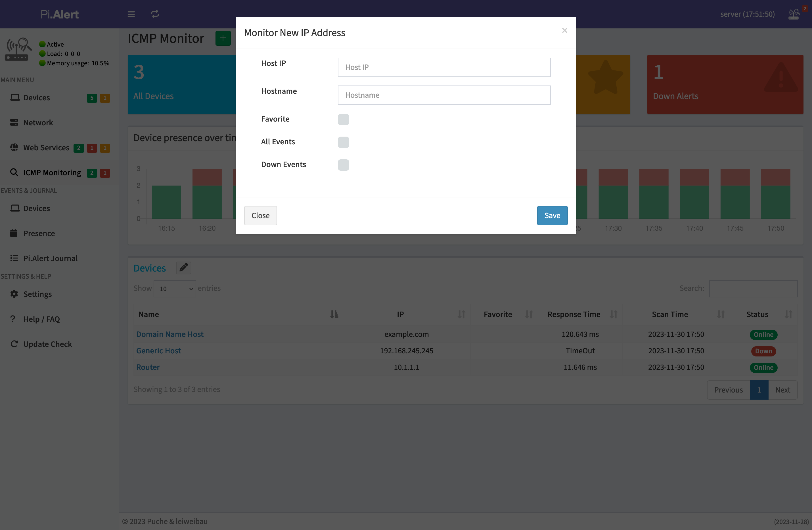Enable the Down Events checkbox

(343, 165)
